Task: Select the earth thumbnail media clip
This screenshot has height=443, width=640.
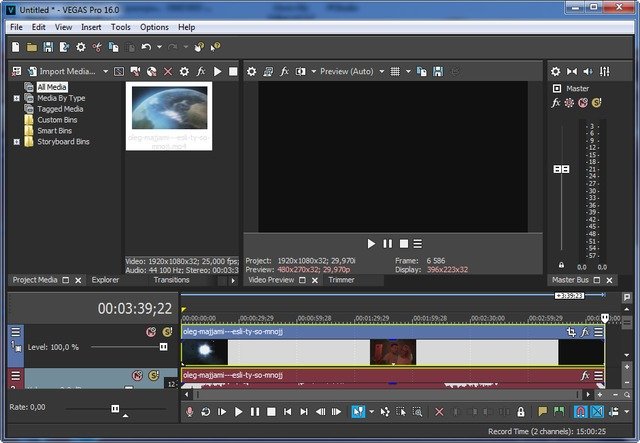Action: (x=169, y=107)
